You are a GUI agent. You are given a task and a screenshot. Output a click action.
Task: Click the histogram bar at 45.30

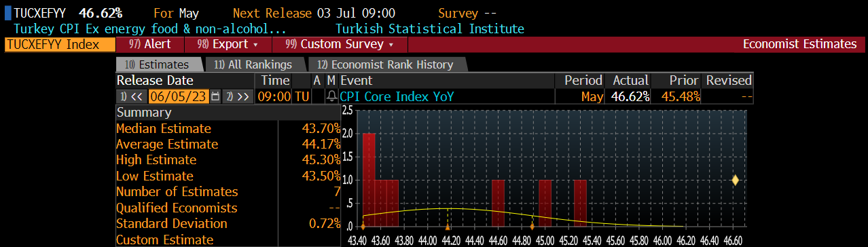coord(580,203)
